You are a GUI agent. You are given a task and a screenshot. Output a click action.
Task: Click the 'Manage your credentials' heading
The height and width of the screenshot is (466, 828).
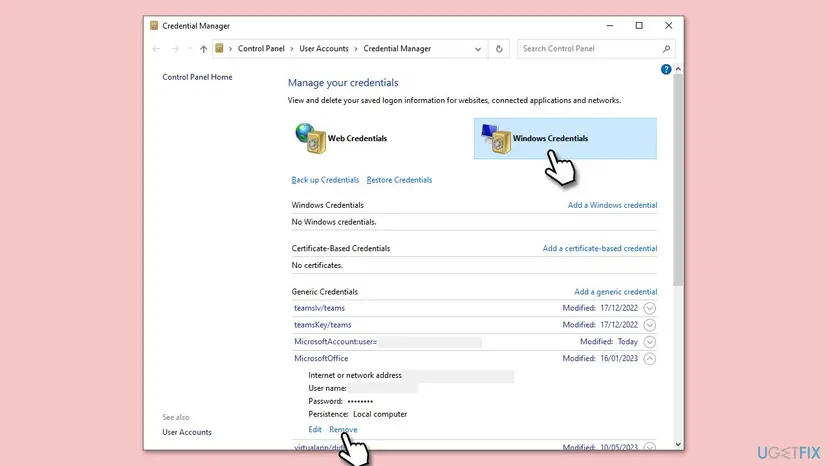pos(343,83)
